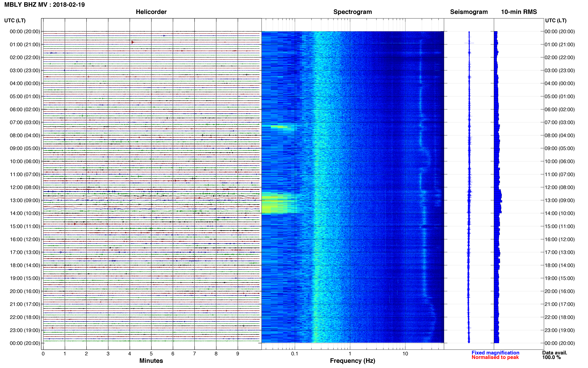The width and height of the screenshot is (588, 368).
Task: Click the left UTC (LT) axis label
Action: point(15,20)
